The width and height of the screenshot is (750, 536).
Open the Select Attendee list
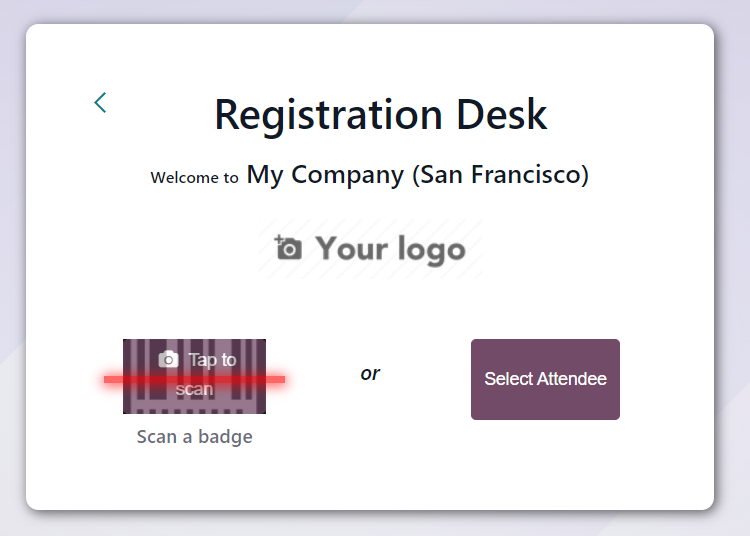point(545,379)
